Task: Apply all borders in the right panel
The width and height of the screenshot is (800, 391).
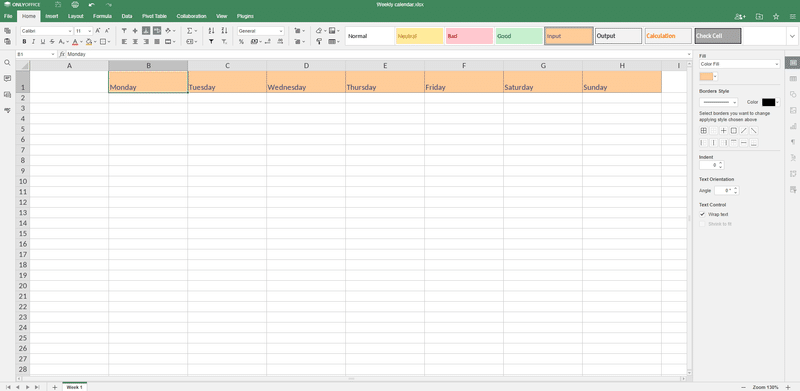Action: [704, 131]
